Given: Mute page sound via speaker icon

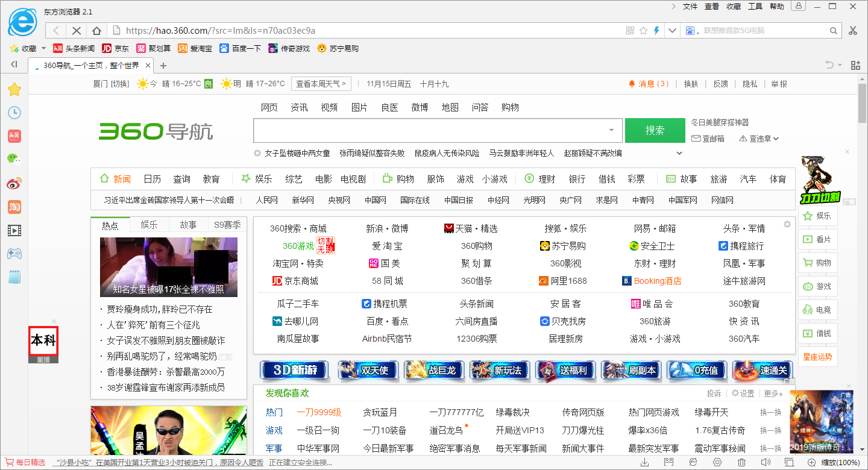Looking at the screenshot, I should tap(766, 462).
